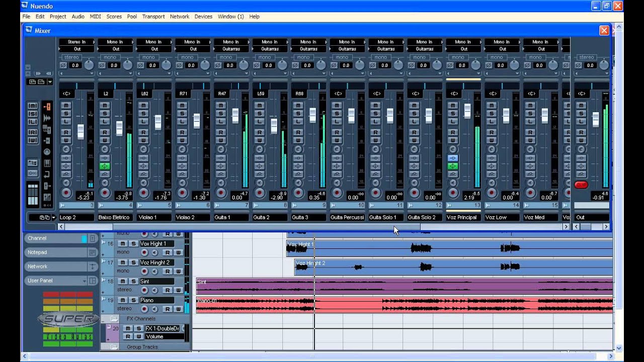Enable monitor on the Sint track
The width and height of the screenshot is (644, 362).
pos(155,291)
